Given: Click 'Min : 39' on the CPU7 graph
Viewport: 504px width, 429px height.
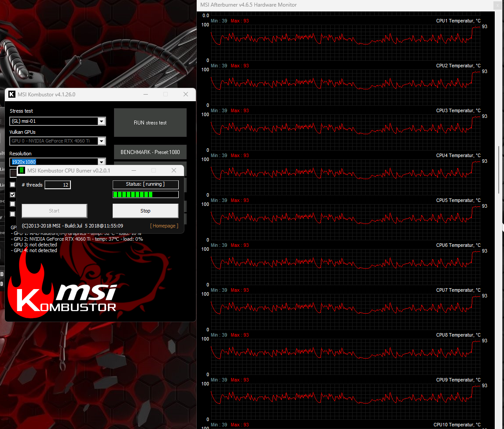Looking at the screenshot, I should (219, 290).
